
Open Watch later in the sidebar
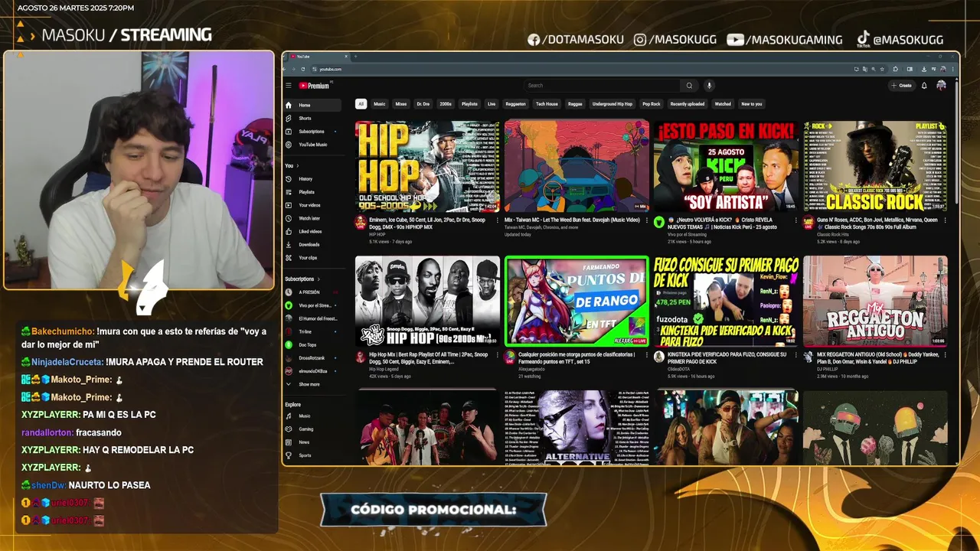(312, 218)
